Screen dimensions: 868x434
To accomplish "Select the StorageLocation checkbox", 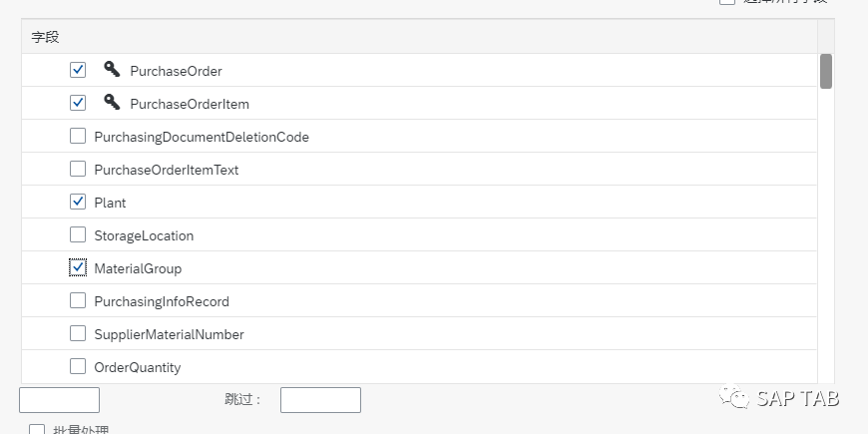I will coord(78,234).
